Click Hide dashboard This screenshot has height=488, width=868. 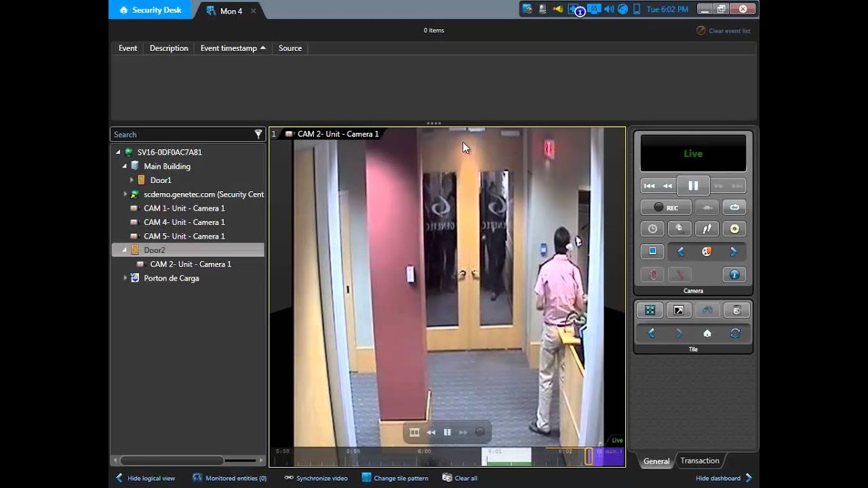coord(724,478)
